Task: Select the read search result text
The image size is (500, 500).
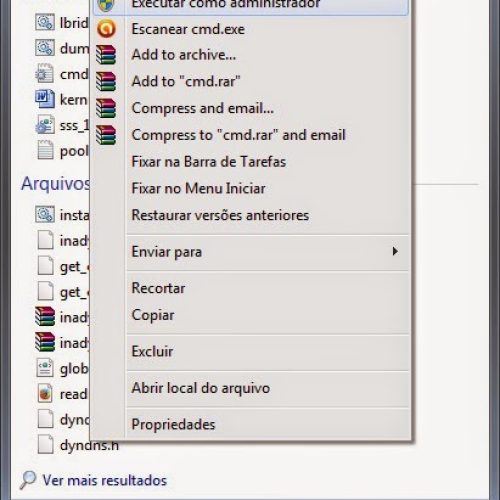Action: pos(74,394)
